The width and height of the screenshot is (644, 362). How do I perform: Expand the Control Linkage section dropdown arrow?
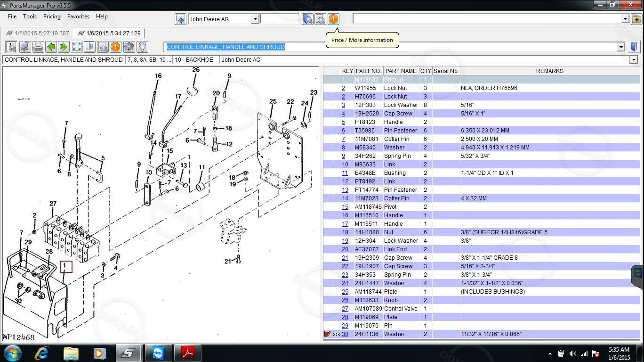click(x=621, y=47)
